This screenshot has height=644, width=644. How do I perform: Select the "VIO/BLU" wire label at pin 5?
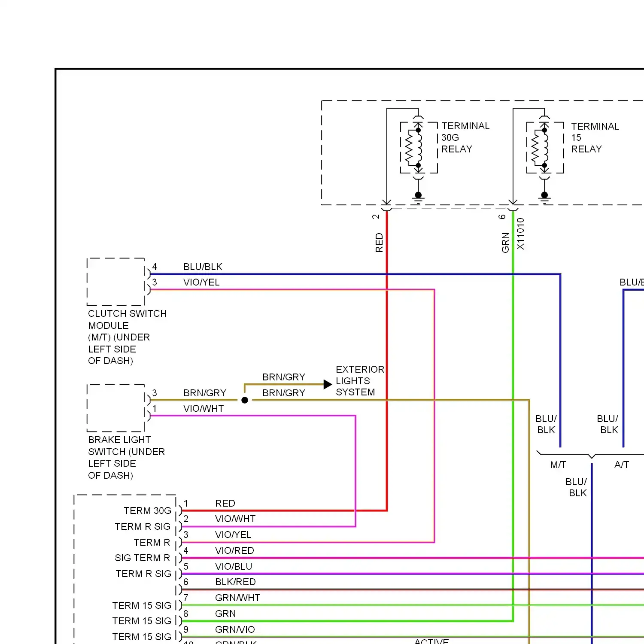pos(234,566)
